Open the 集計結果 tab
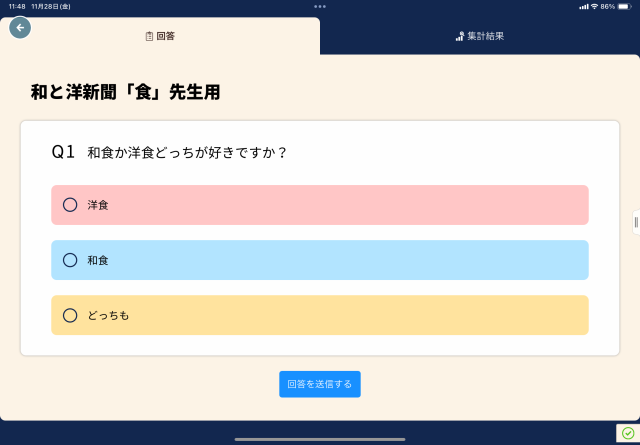Screen dimensions: 640x445 click(x=480, y=36)
